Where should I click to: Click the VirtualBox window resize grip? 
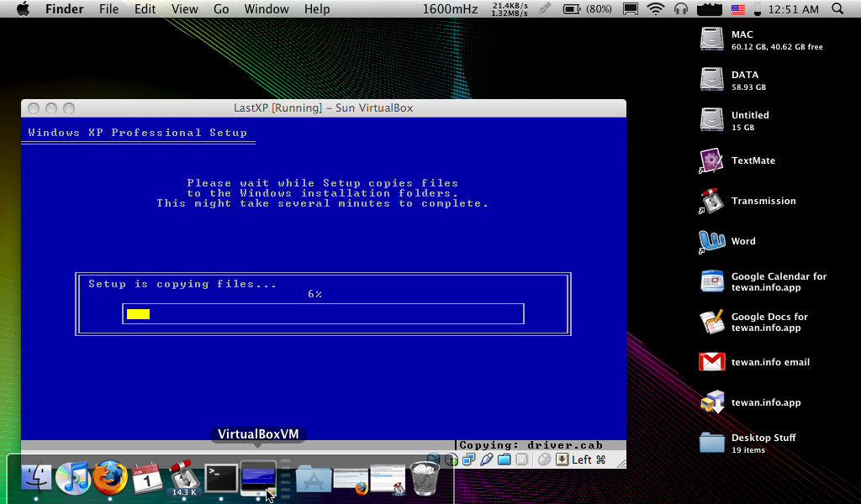pyautogui.click(x=621, y=464)
